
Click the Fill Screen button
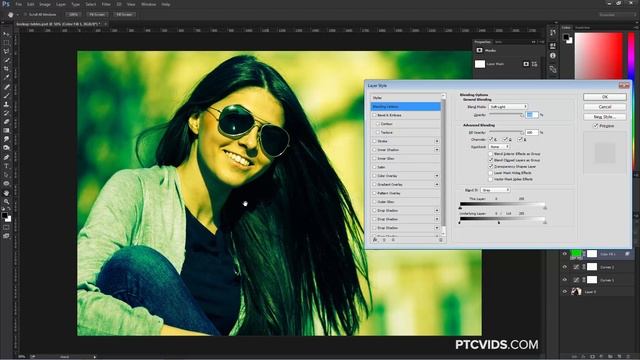tap(124, 14)
